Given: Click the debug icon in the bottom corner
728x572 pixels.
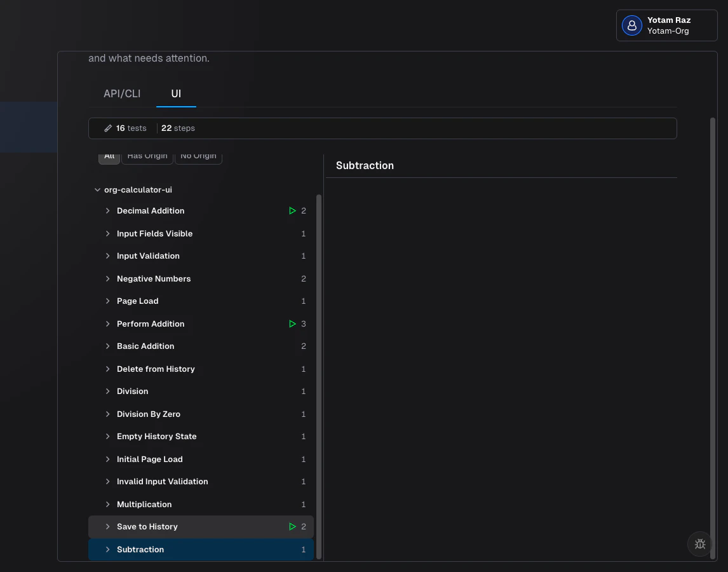Looking at the screenshot, I should (x=700, y=544).
